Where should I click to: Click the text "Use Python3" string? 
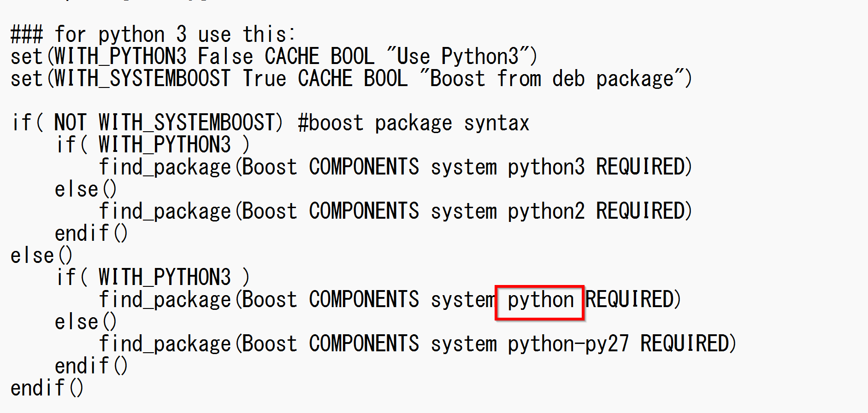(461, 57)
